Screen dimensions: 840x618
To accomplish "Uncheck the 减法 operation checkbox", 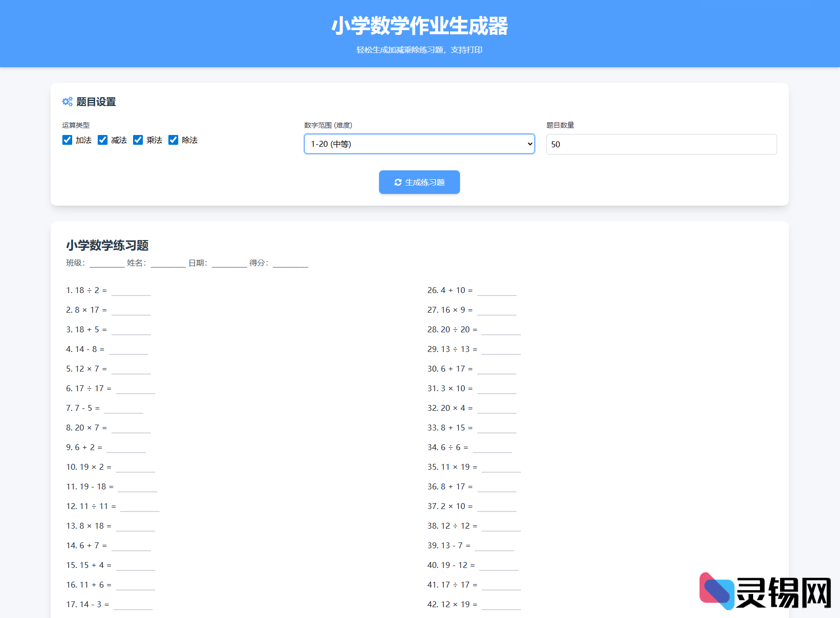I will pyautogui.click(x=103, y=140).
